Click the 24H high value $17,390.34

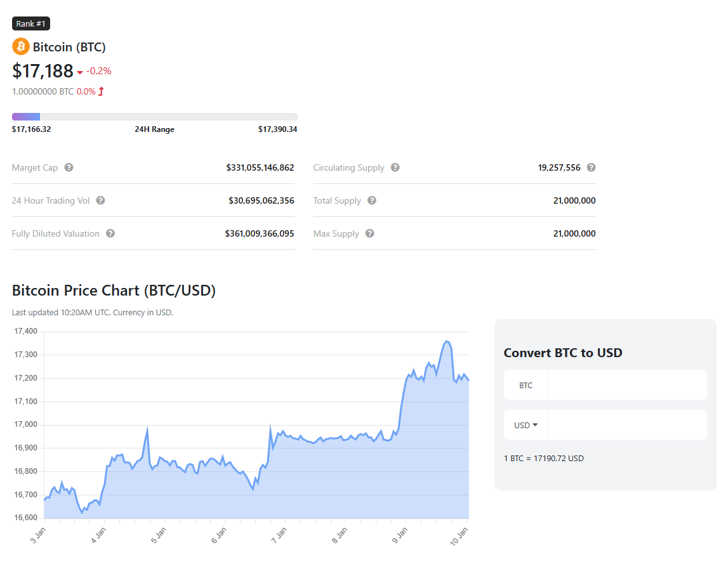[x=277, y=129]
